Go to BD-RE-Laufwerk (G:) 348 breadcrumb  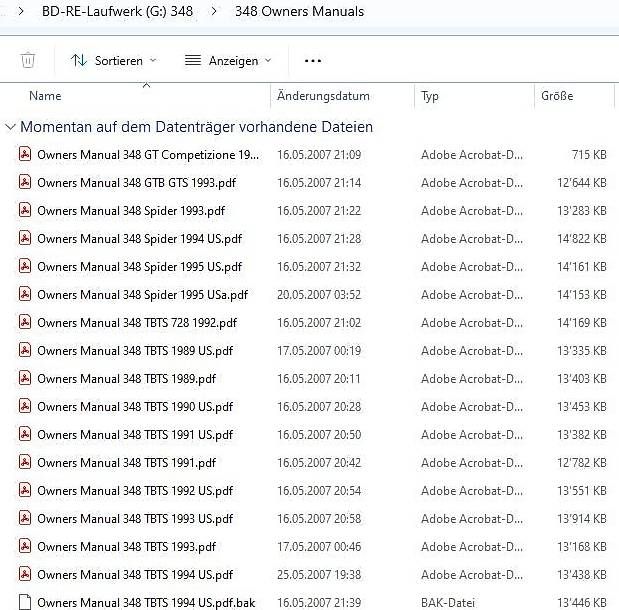[117, 11]
